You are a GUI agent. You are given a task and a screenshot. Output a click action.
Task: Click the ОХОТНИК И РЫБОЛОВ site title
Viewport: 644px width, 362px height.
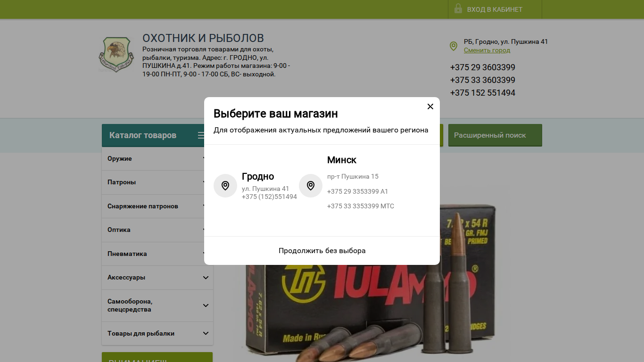click(x=203, y=38)
